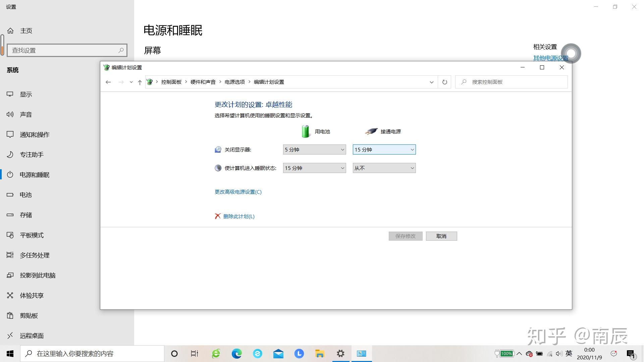This screenshot has height=362, width=644.
Task: Select 专注助手 in Settings sidebar
Action: 67,155
